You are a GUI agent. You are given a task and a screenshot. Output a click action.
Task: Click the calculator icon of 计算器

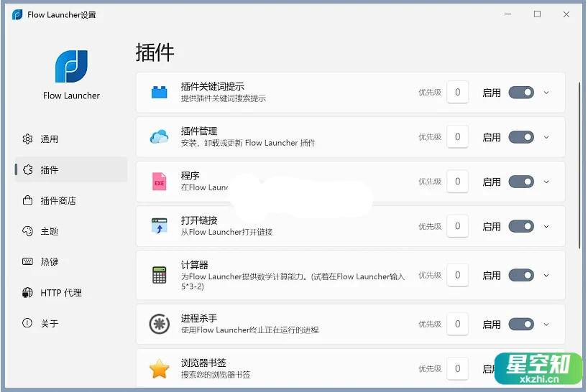(x=159, y=275)
